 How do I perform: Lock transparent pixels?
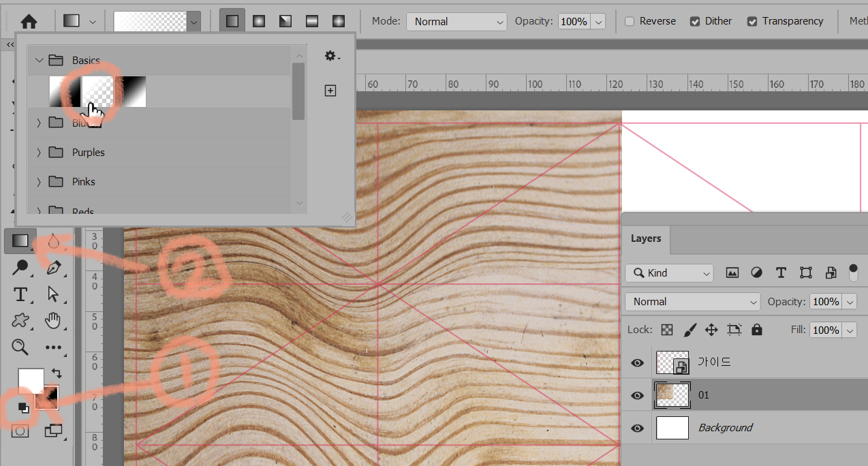click(667, 330)
